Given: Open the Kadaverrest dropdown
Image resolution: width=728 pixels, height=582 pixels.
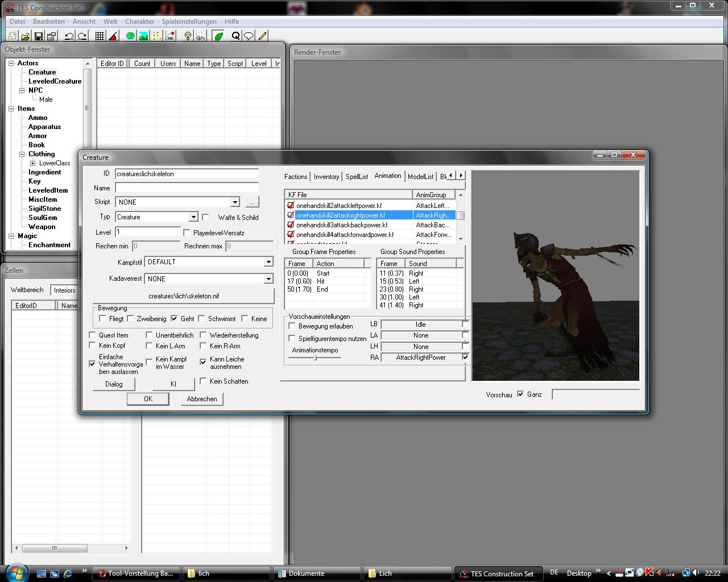Looking at the screenshot, I should [268, 279].
